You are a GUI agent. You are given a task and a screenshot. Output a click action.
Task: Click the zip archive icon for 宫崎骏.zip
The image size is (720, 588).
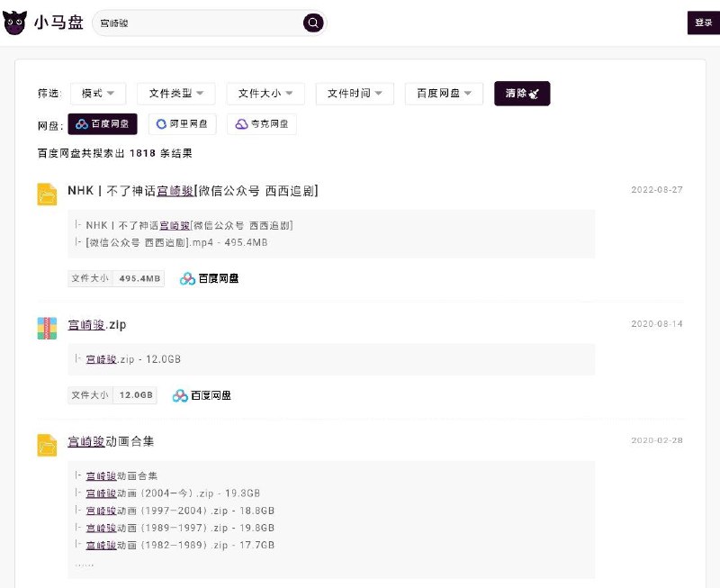[47, 328]
